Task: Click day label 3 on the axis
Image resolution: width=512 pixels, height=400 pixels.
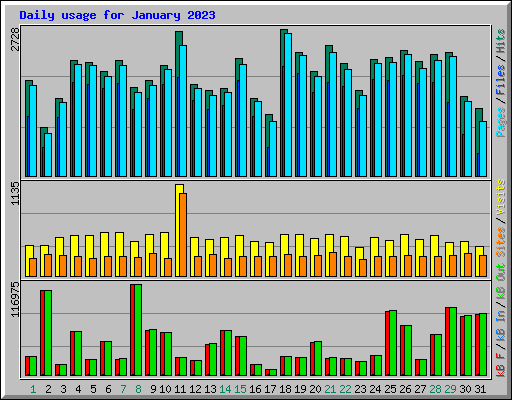Action: (63, 389)
